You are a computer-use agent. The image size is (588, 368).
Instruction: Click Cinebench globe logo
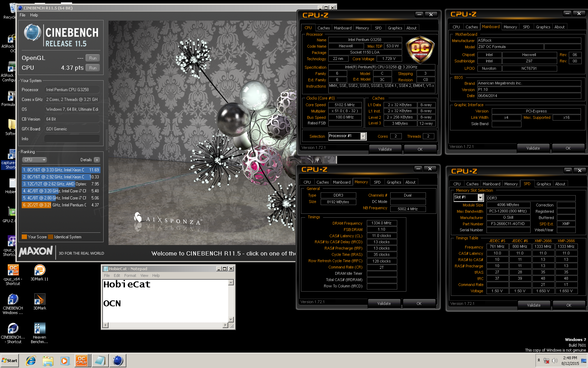[x=32, y=33]
